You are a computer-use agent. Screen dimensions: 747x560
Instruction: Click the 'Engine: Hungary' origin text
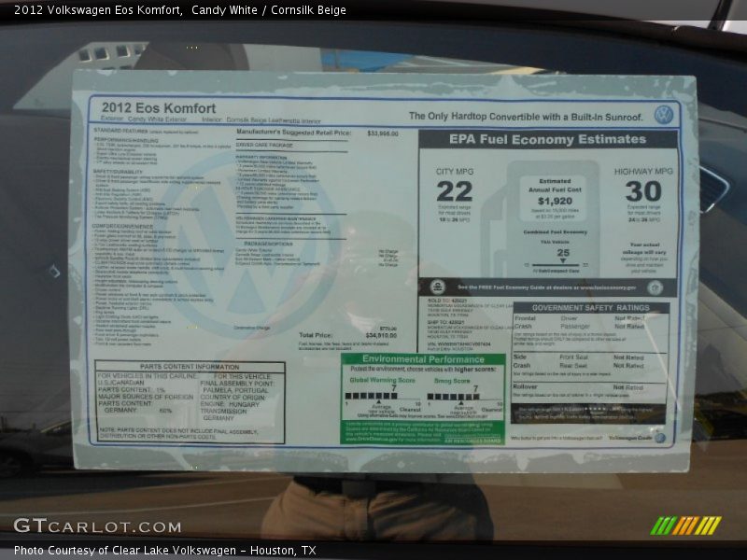[x=230, y=404]
